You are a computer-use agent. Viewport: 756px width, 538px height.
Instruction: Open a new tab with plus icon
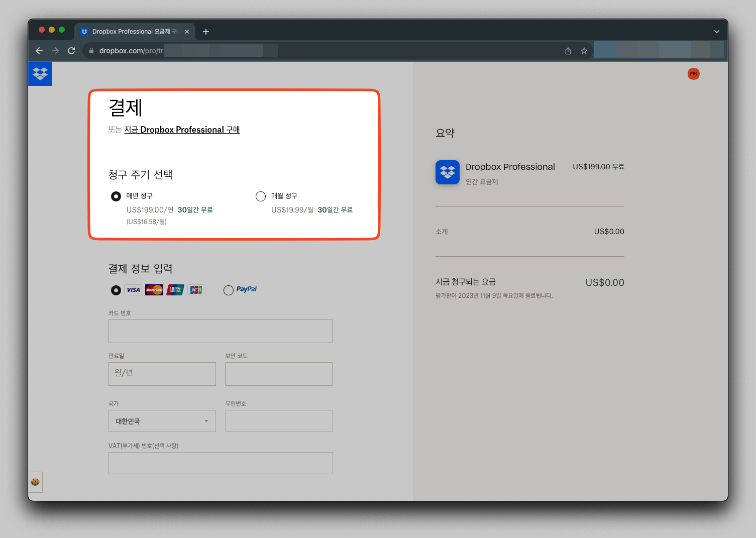206,32
